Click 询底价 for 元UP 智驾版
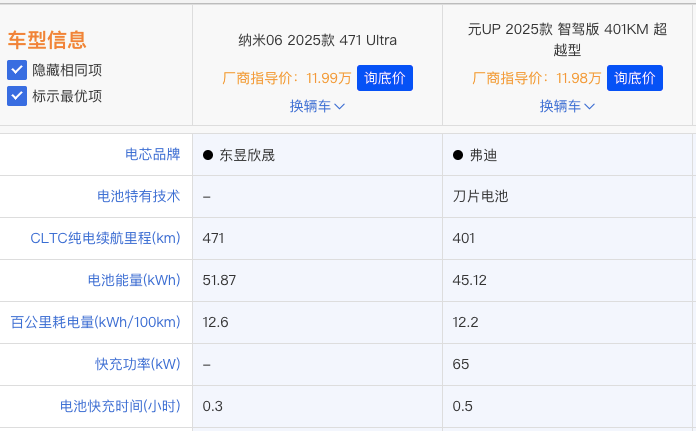This screenshot has width=696, height=431. pos(635,78)
